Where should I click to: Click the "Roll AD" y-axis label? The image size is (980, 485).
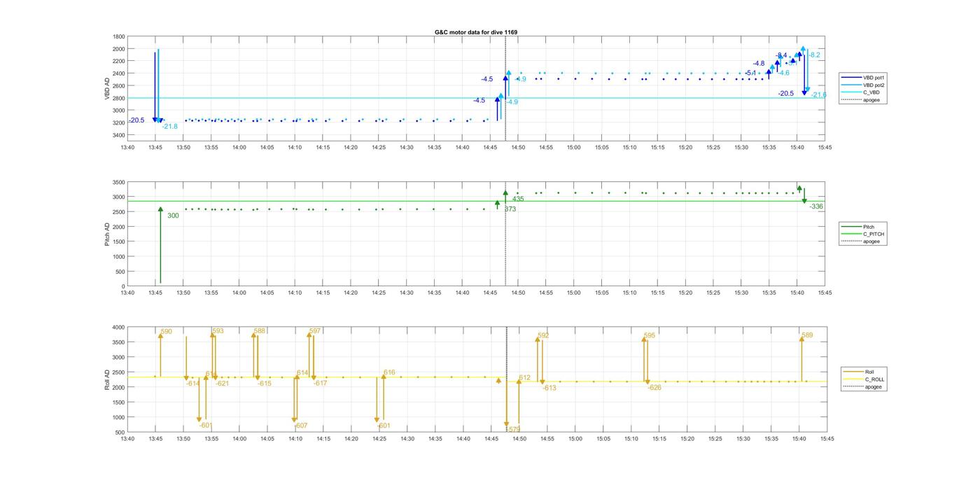click(x=107, y=379)
